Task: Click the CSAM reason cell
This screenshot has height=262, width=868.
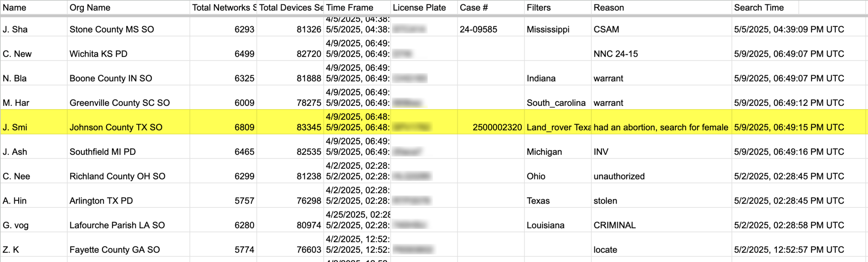Action: pos(661,26)
